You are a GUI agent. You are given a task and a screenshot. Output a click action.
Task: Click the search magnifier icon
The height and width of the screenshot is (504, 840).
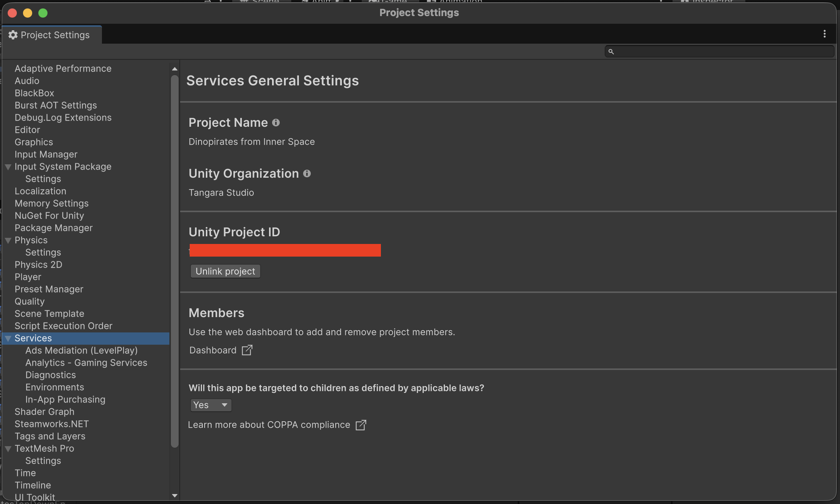611,51
